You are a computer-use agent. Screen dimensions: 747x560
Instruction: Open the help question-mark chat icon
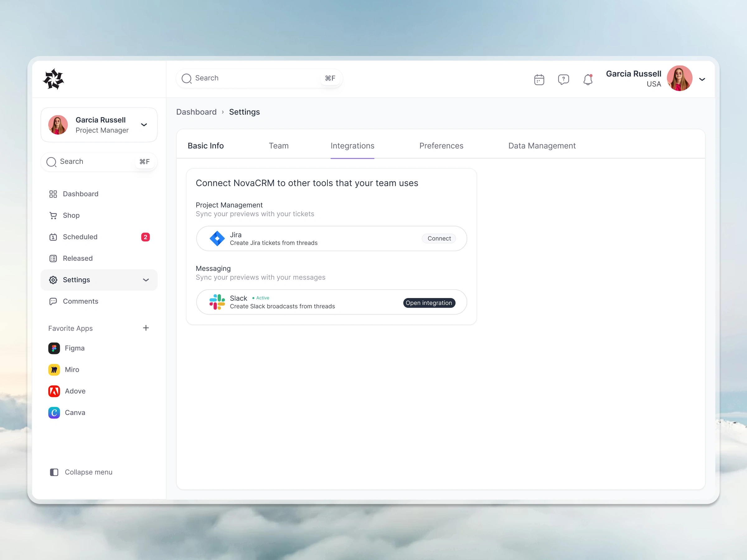click(x=563, y=80)
